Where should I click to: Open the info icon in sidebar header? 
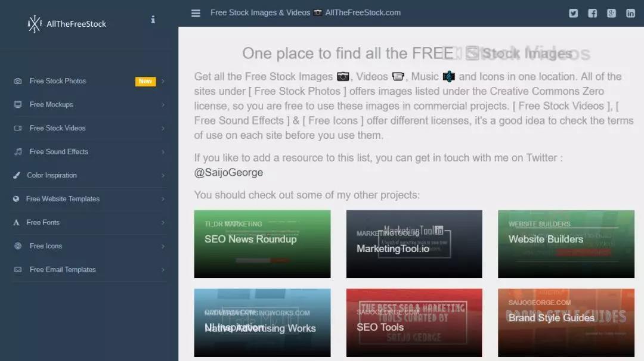coord(153,19)
